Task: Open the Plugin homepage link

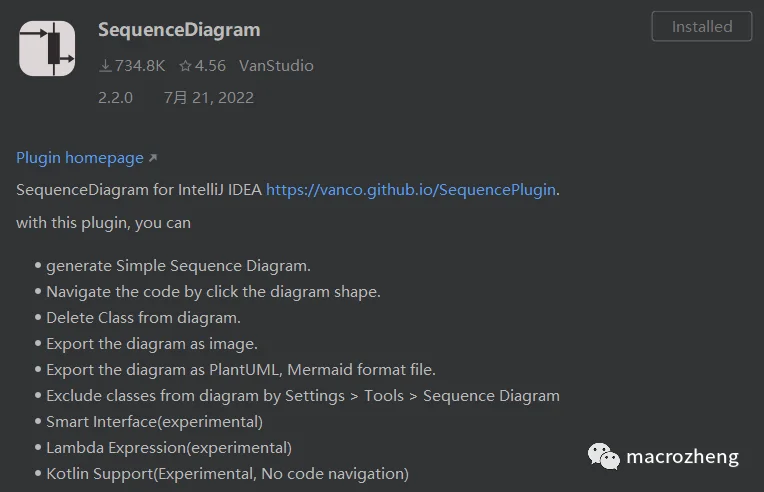Action: [80, 158]
